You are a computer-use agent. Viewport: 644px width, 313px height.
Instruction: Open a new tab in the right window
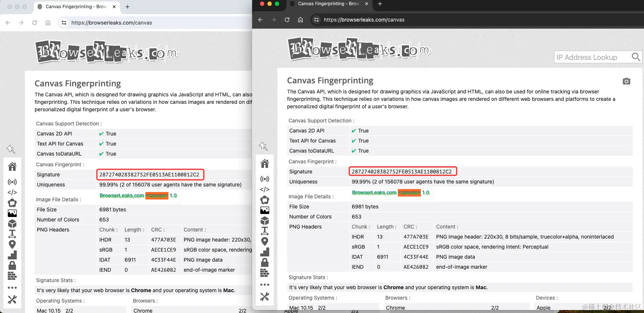380,4
